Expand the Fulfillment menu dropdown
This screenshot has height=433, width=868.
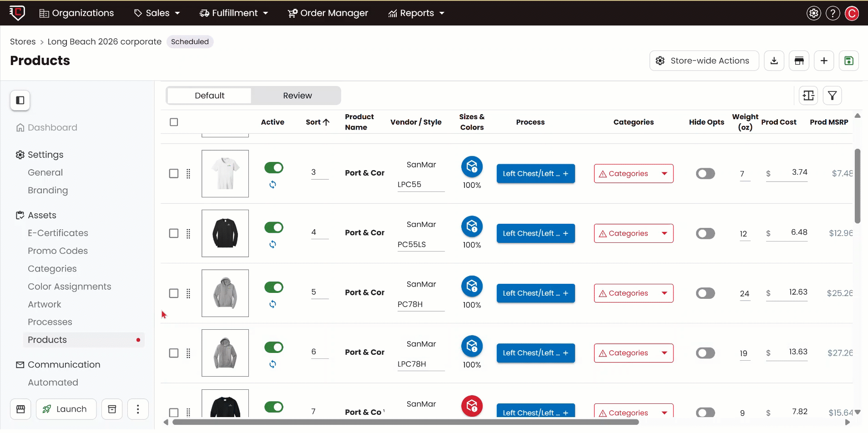pyautogui.click(x=234, y=13)
